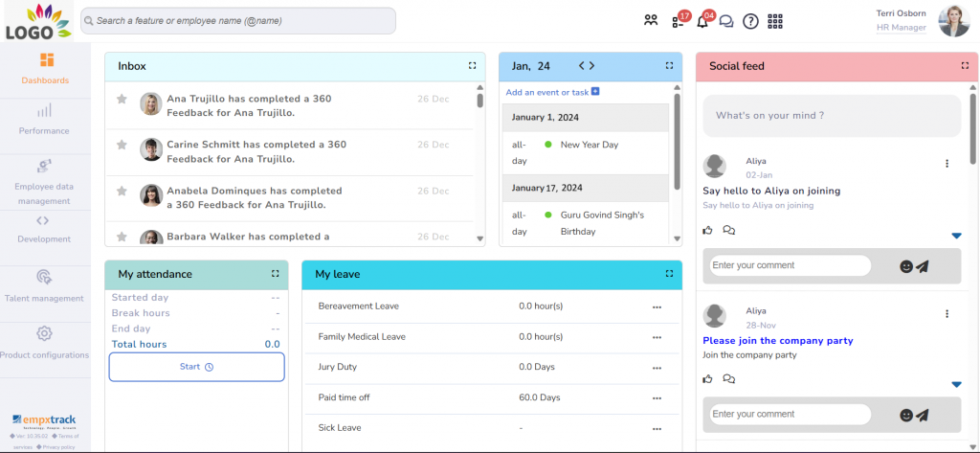Open more options for Family Medical Leave
Screen dimensions: 980x453
(657, 337)
